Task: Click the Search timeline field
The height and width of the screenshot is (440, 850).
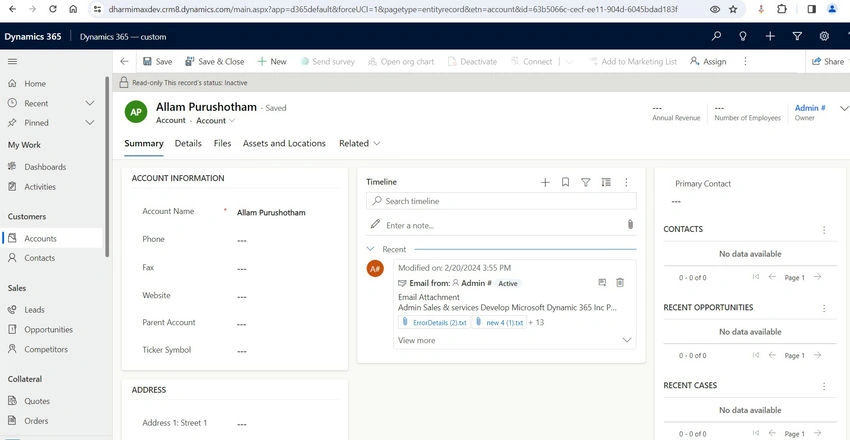Action: click(x=501, y=201)
